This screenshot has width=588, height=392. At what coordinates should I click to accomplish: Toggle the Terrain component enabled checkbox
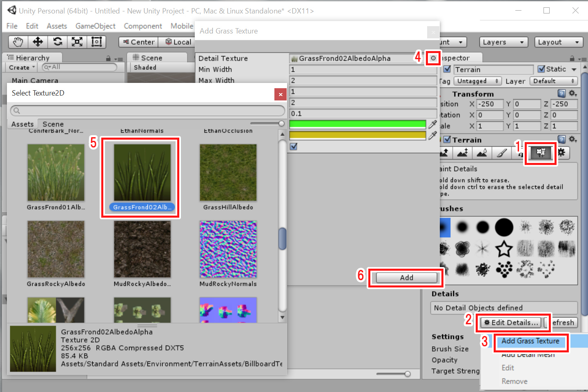(x=447, y=140)
